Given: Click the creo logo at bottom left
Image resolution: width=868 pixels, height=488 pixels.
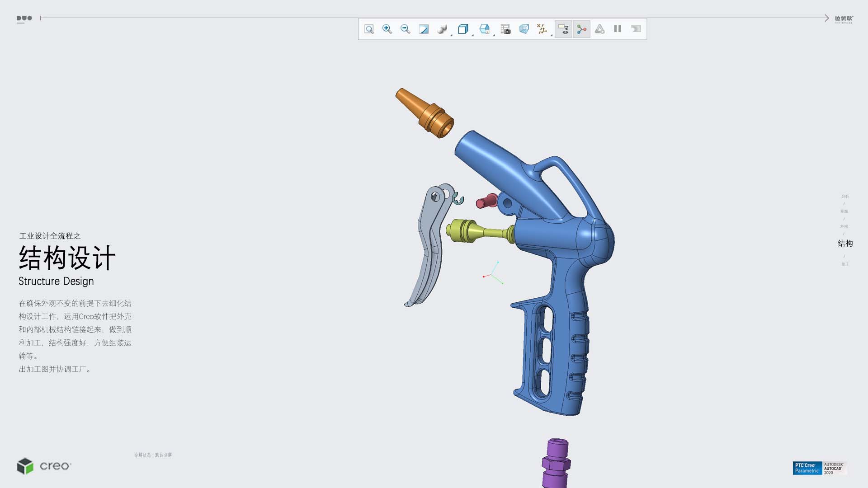Looking at the screenshot, I should click(44, 466).
